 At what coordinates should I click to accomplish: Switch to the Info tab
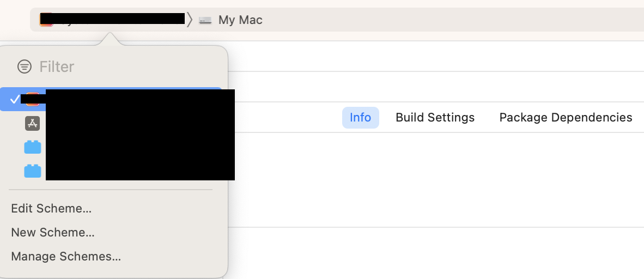click(x=360, y=118)
